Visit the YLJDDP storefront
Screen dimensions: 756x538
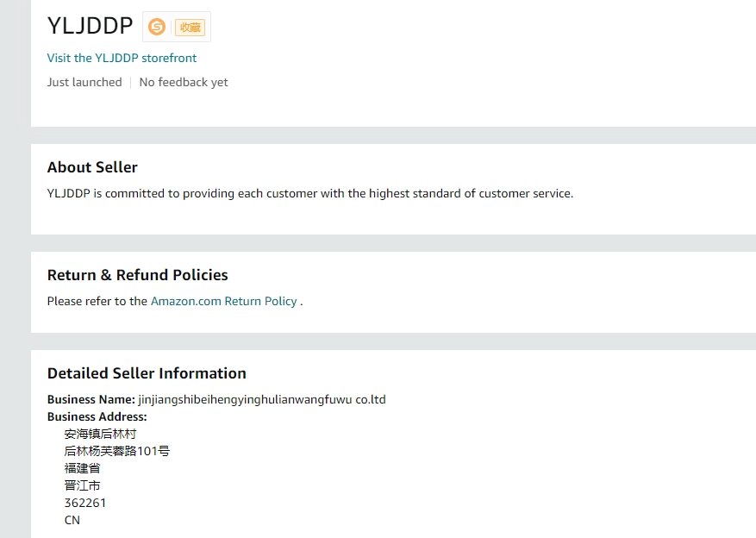pos(122,58)
